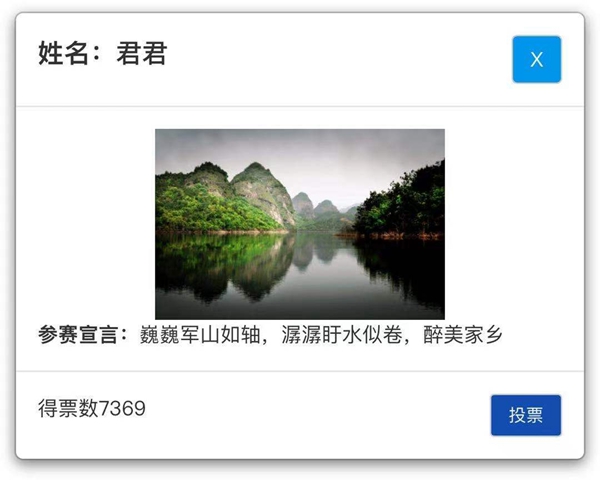
Task: Click the distant peaks in the photo
Action: 316,207
